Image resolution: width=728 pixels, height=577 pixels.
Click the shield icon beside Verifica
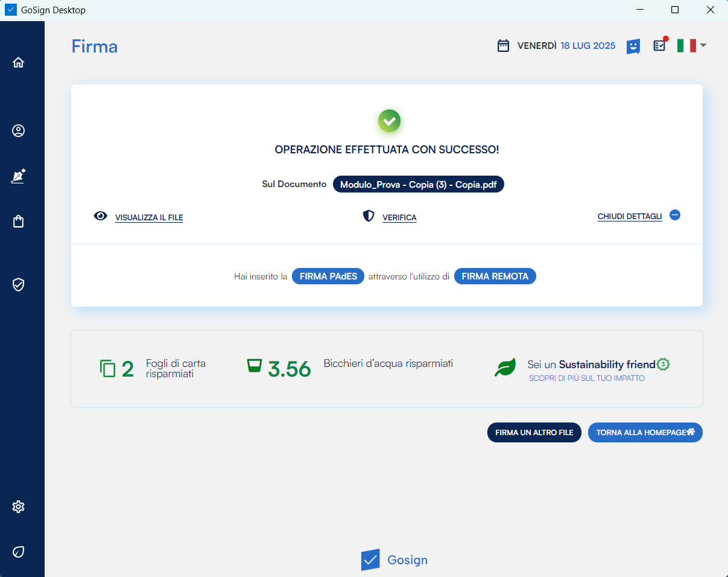tap(369, 216)
